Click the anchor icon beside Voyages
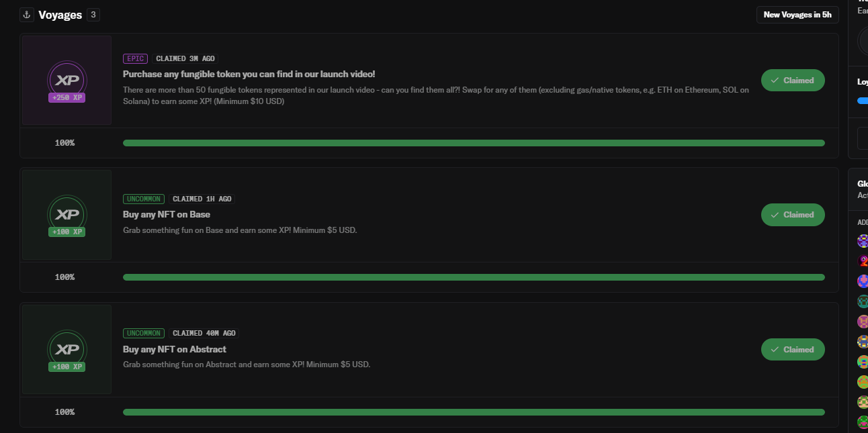 [27, 15]
